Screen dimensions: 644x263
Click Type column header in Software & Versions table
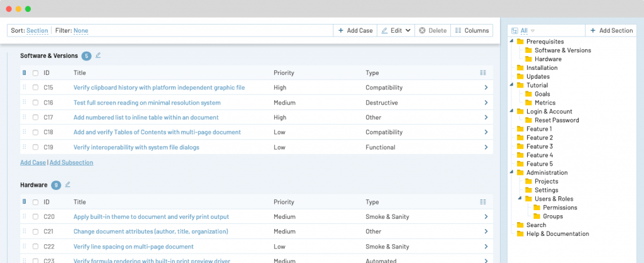pyautogui.click(x=372, y=73)
